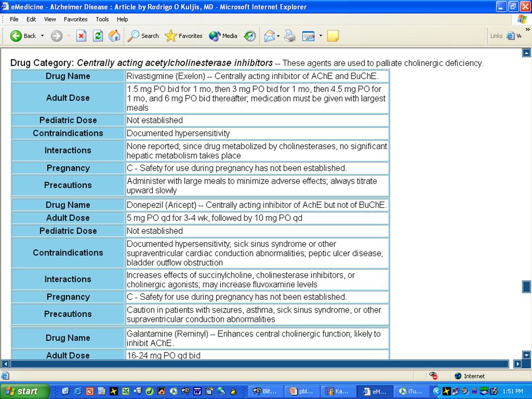Click the vertical scrollbar thumb
This screenshot has width=532, height=399.
tap(526, 287)
